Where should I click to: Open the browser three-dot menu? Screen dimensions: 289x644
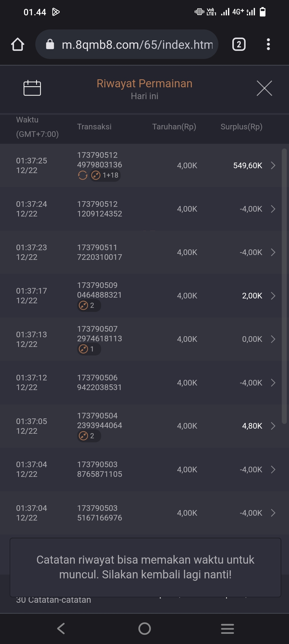[268, 44]
